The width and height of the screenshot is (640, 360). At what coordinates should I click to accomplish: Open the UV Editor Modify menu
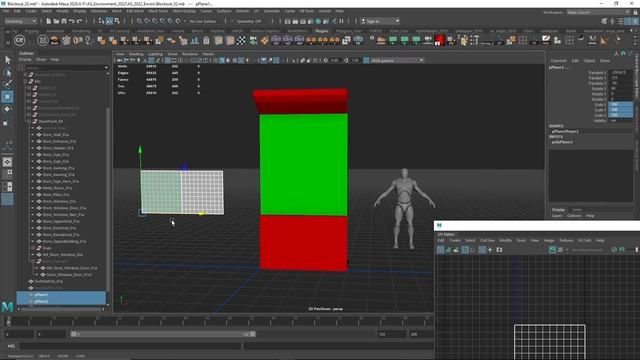coord(505,240)
